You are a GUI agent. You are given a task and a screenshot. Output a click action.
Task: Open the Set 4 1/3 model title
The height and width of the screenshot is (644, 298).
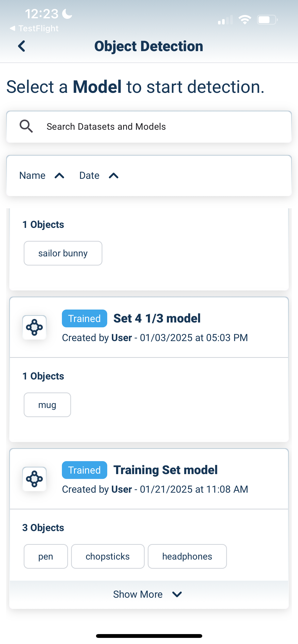pyautogui.click(x=157, y=318)
